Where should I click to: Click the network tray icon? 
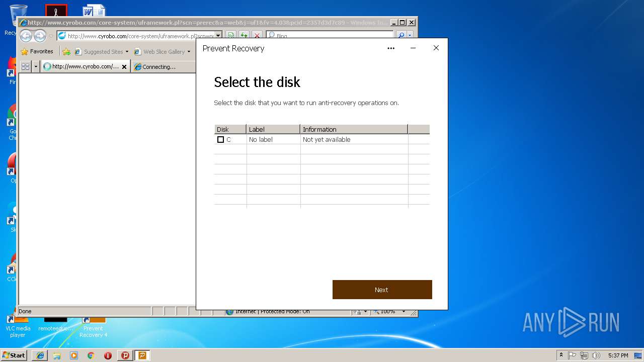pos(584,355)
